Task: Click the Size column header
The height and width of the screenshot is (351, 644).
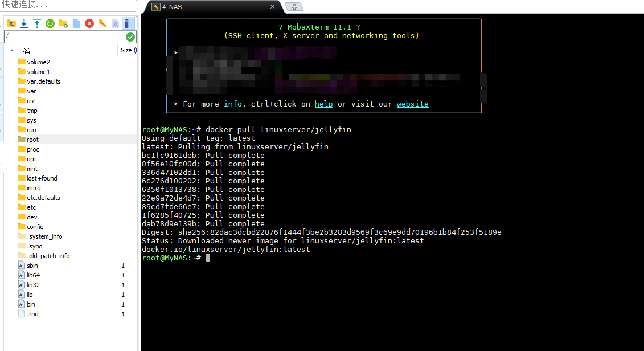Action: [128, 50]
